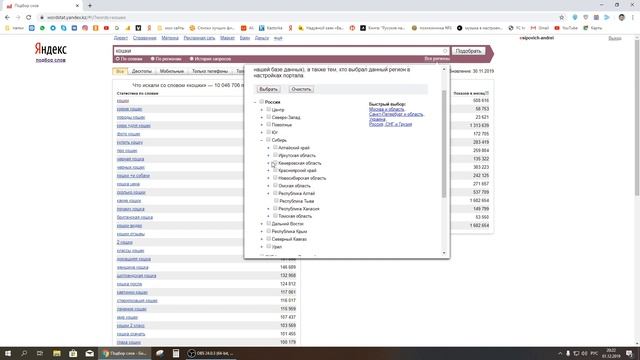Open the YouTube bookmark

coord(566,28)
